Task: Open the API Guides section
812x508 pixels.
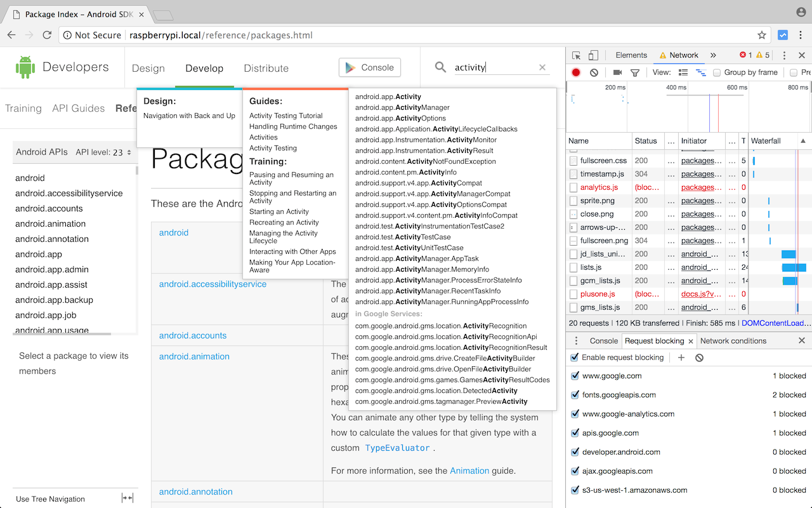Action: tap(79, 109)
